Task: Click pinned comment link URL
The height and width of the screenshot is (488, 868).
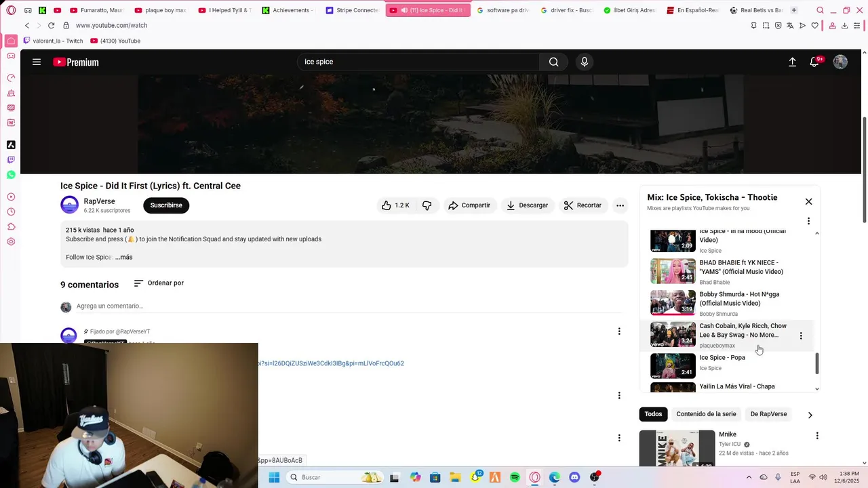Action: 331,363
